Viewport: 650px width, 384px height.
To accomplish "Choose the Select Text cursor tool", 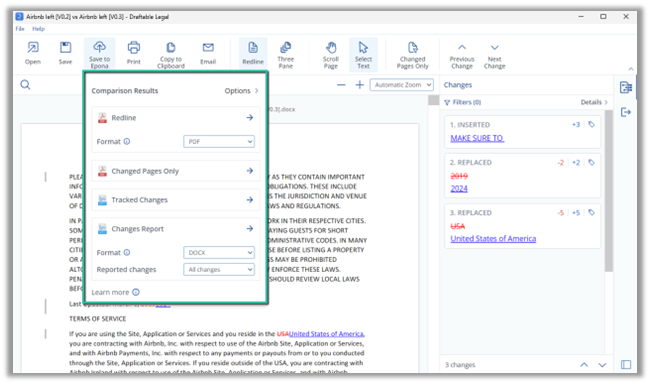I will [x=363, y=54].
